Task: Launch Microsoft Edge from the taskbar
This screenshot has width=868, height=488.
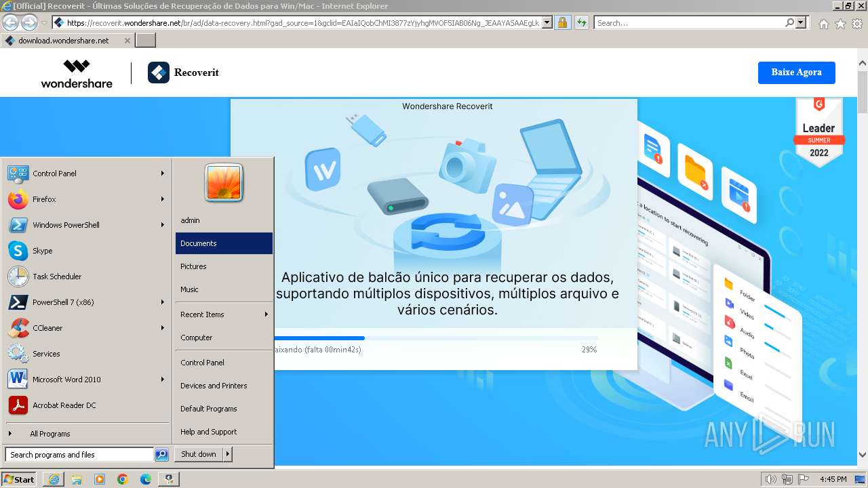Action: 146,479
